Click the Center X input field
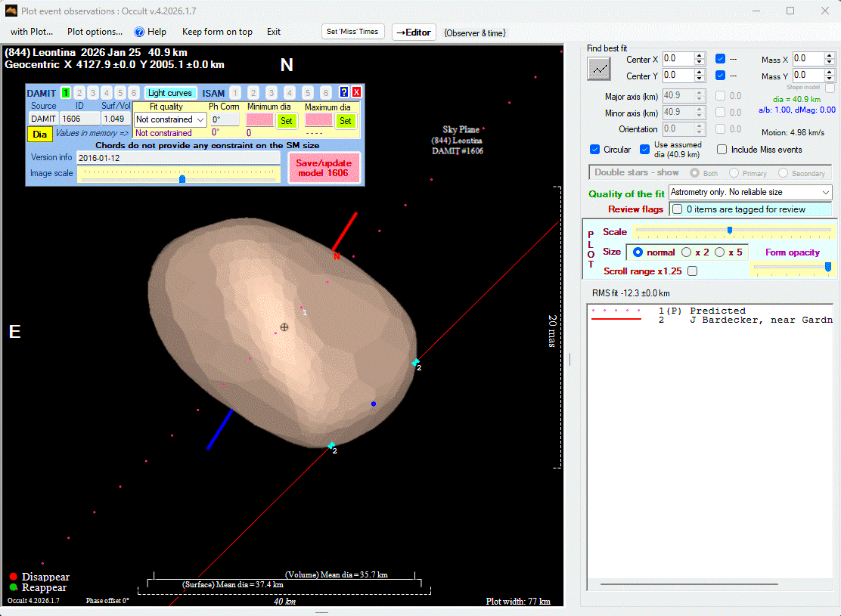 click(x=677, y=59)
